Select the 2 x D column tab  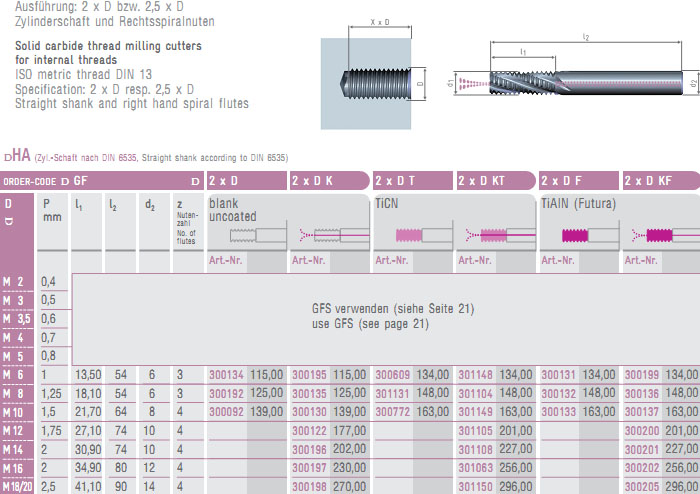click(246, 181)
